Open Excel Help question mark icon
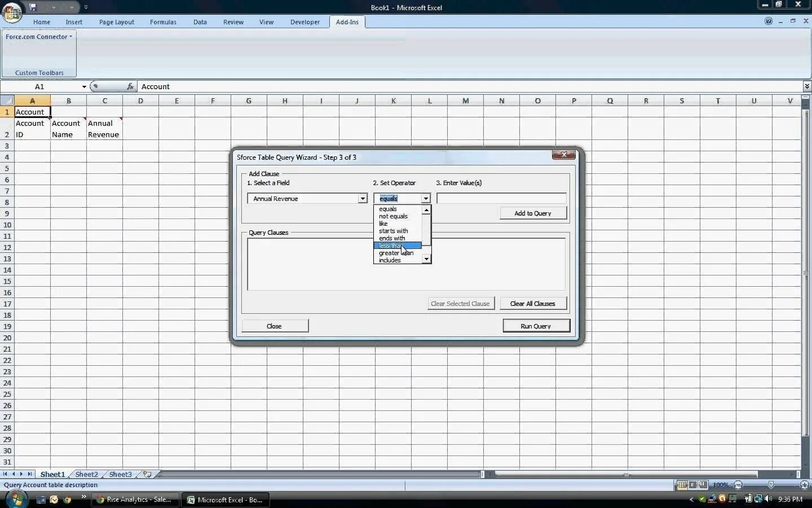This screenshot has width=812, height=508. pos(769,21)
